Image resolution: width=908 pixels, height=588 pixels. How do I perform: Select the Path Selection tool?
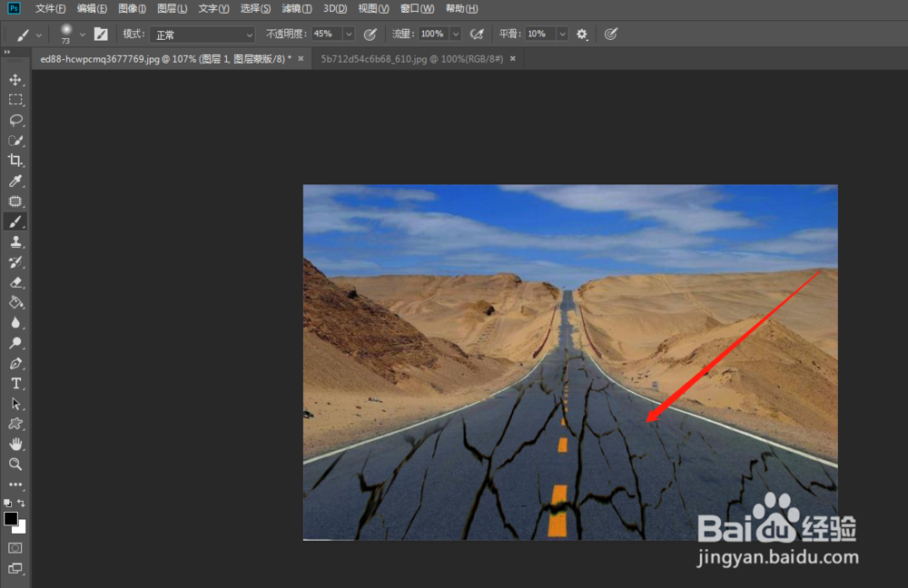(15, 404)
